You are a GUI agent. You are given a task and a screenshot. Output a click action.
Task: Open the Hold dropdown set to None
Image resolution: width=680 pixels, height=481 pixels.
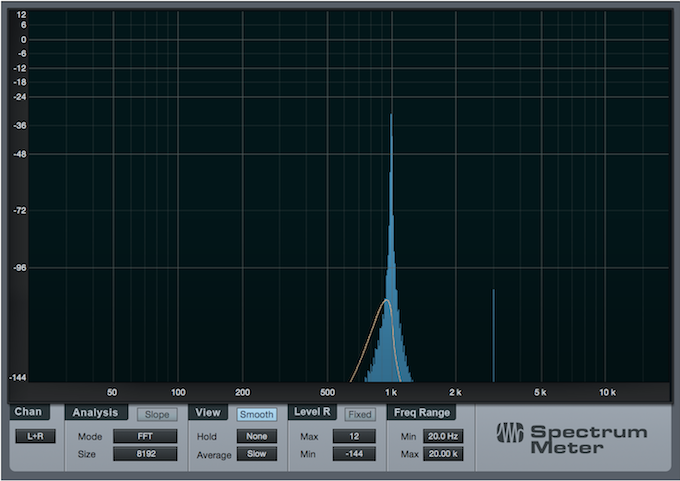(257, 436)
